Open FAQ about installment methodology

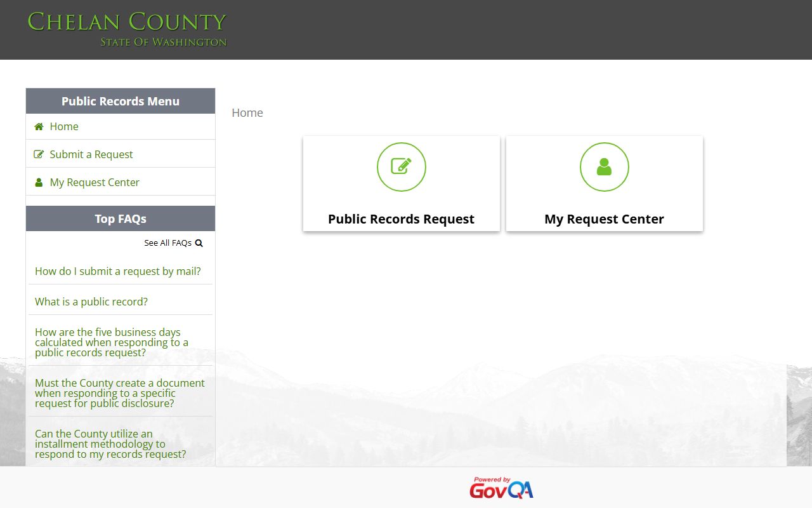(110, 444)
